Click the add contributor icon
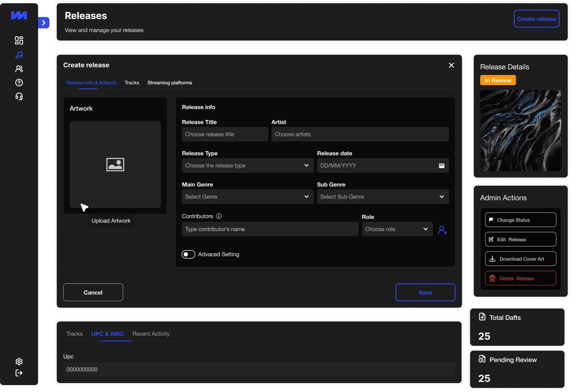This screenshot has height=392, width=571. (x=443, y=230)
